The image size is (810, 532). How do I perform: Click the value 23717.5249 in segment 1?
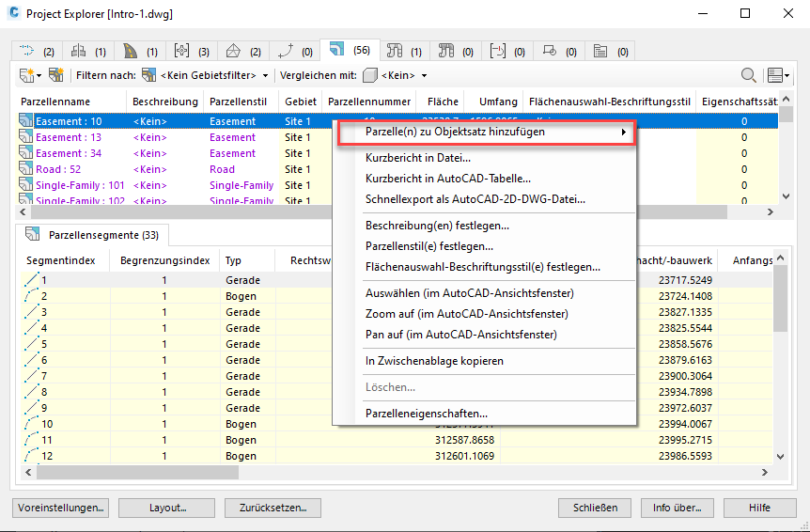coord(686,280)
